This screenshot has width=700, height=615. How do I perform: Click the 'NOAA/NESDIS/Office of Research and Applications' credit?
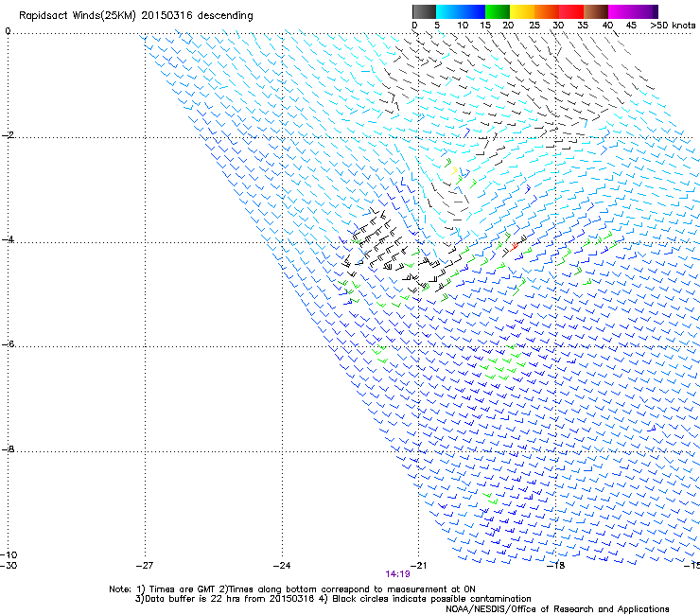[x=557, y=609]
